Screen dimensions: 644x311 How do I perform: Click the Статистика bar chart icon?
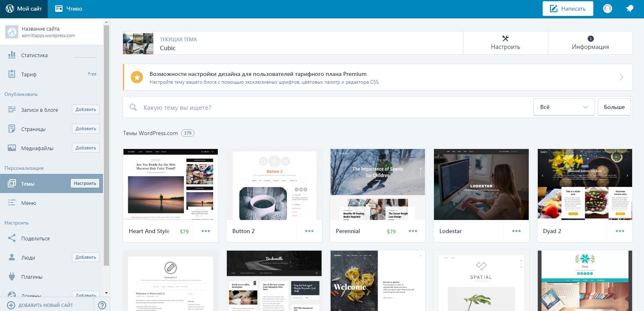pyautogui.click(x=12, y=55)
